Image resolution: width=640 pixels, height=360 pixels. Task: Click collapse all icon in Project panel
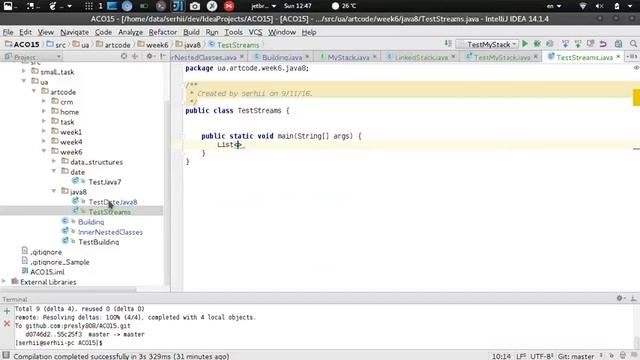click(x=135, y=56)
